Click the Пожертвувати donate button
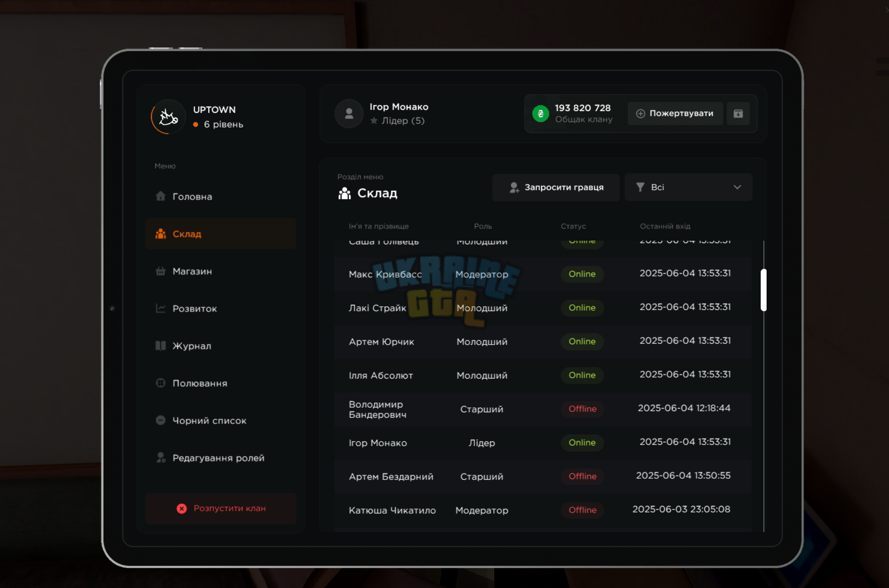889x588 pixels. coord(675,113)
